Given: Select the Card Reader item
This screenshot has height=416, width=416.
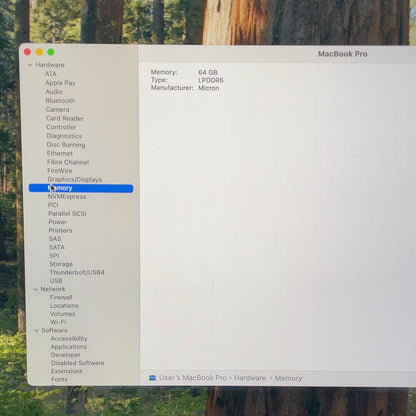Looking at the screenshot, I should point(65,118).
